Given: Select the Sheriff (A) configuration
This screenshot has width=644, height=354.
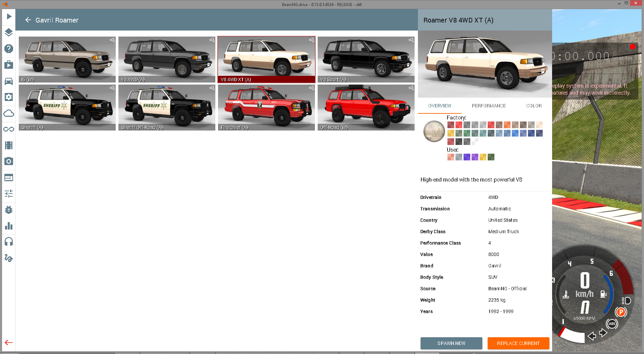Looking at the screenshot, I should tap(67, 108).
